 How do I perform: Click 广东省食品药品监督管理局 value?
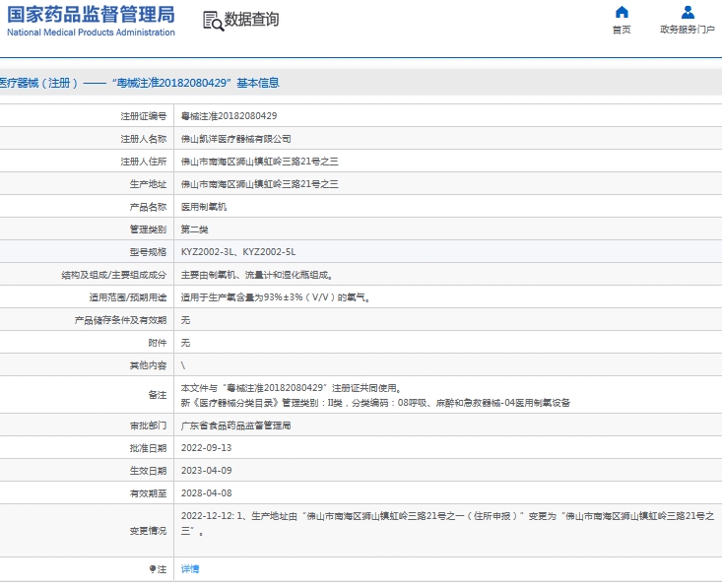pos(235,425)
